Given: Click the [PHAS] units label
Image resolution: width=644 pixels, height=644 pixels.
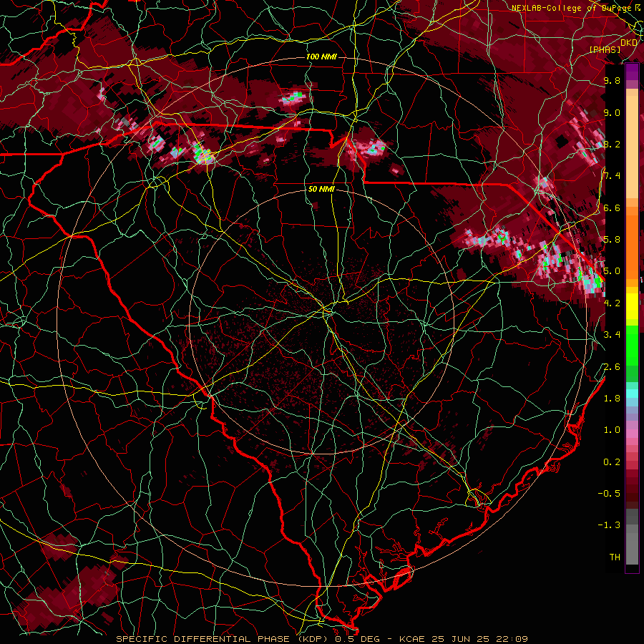Looking at the screenshot, I should click(x=605, y=49).
